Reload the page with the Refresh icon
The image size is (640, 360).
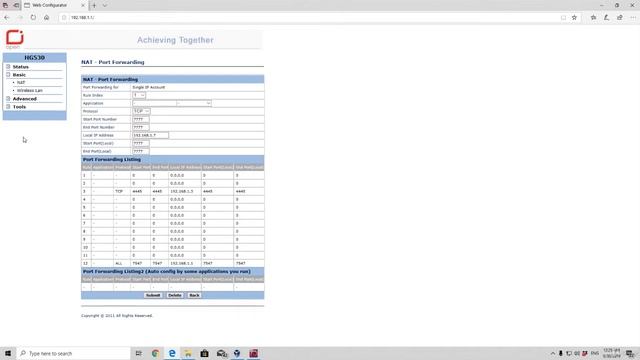tap(33, 18)
